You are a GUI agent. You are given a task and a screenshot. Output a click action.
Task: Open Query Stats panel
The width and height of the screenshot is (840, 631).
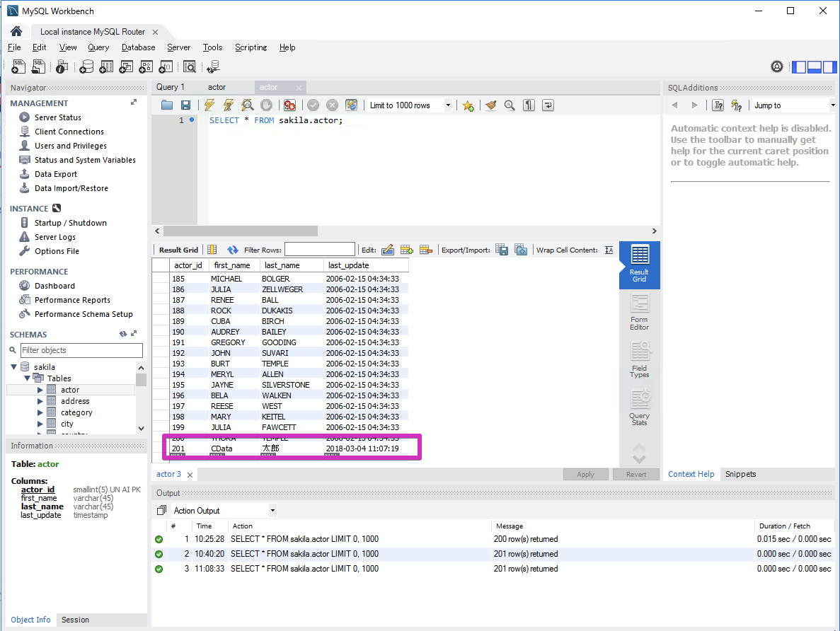(639, 407)
